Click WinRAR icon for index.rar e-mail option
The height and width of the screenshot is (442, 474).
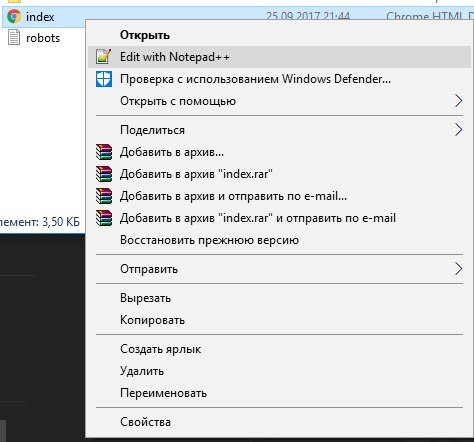point(104,218)
